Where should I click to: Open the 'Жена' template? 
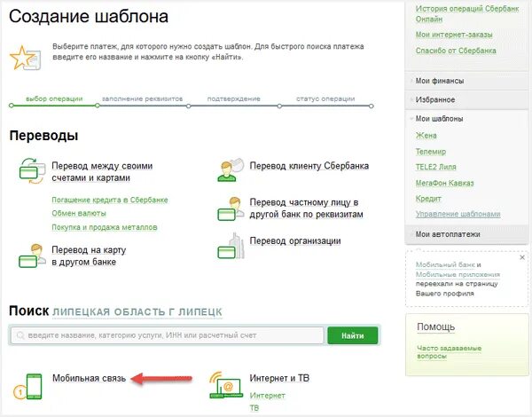point(426,136)
